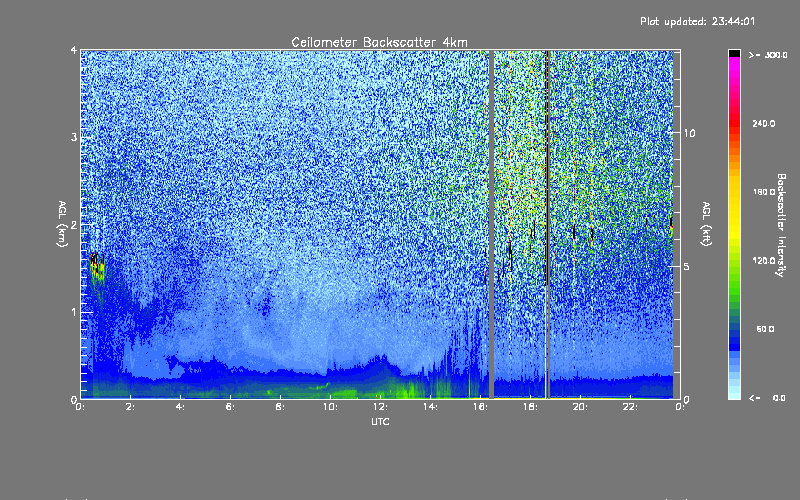
Task: Click the gray data gap band after 16 UTC
Action: [492, 224]
